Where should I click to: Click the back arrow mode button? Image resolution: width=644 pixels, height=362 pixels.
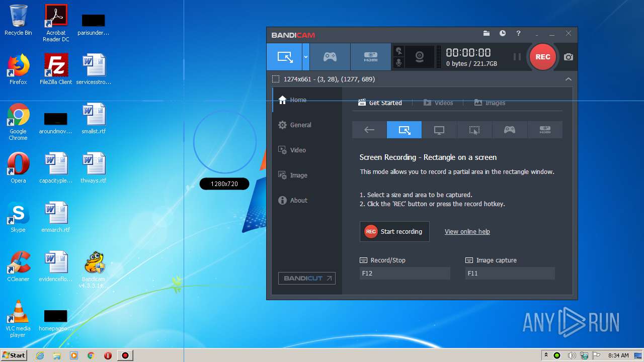click(369, 130)
